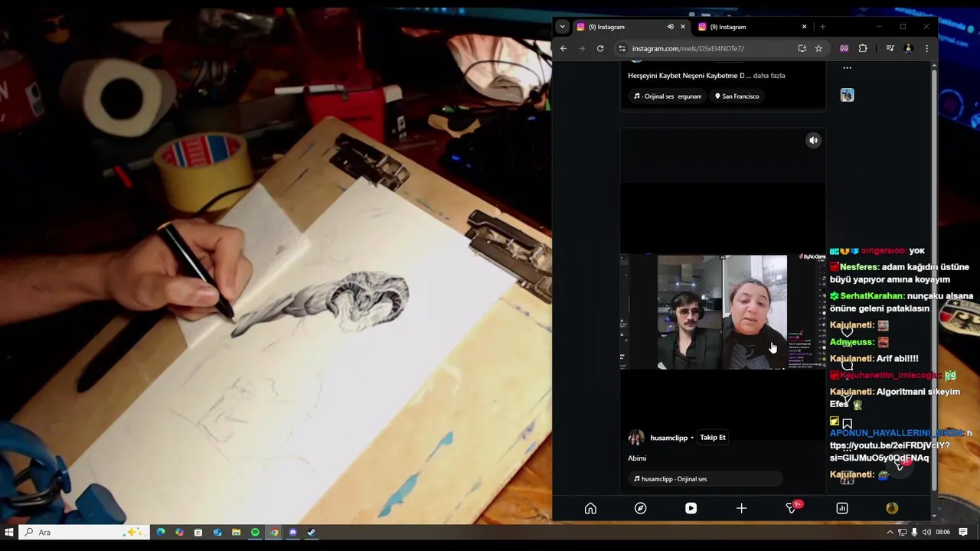Open Instagram Explore compass
Viewport: 980px width, 551px height.
click(x=641, y=508)
